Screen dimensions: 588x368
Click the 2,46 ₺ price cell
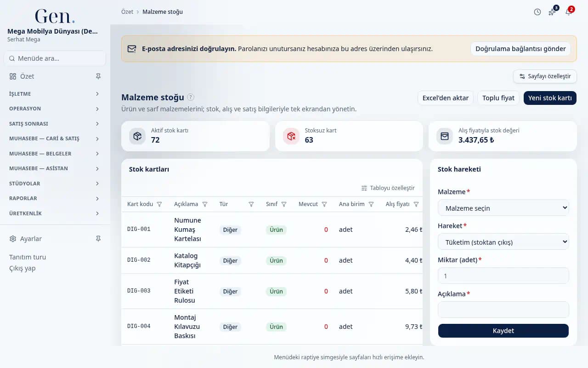[413, 230]
